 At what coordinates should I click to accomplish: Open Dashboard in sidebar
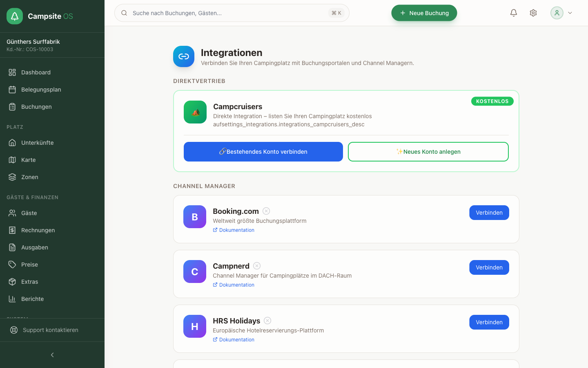pos(52,72)
